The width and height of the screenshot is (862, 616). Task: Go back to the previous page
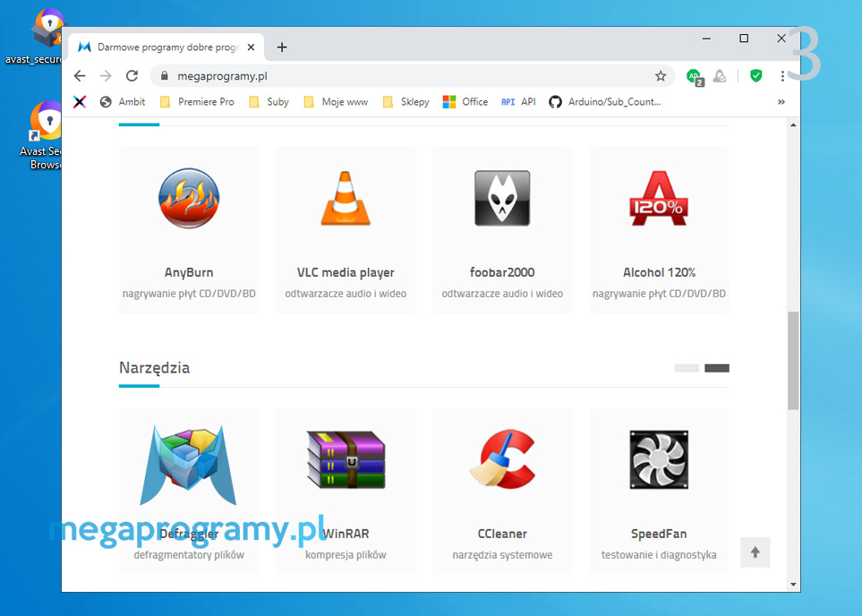[x=80, y=76]
